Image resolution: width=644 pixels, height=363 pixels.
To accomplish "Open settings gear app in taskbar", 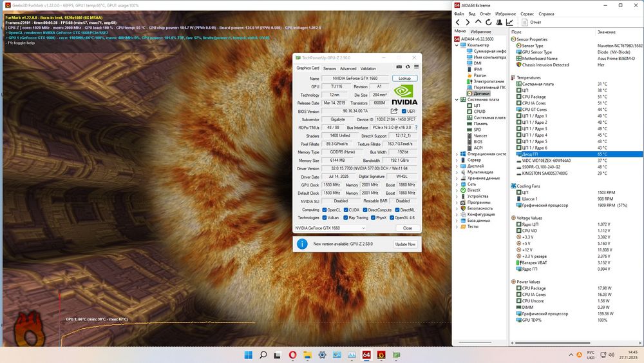I will click(322, 355).
